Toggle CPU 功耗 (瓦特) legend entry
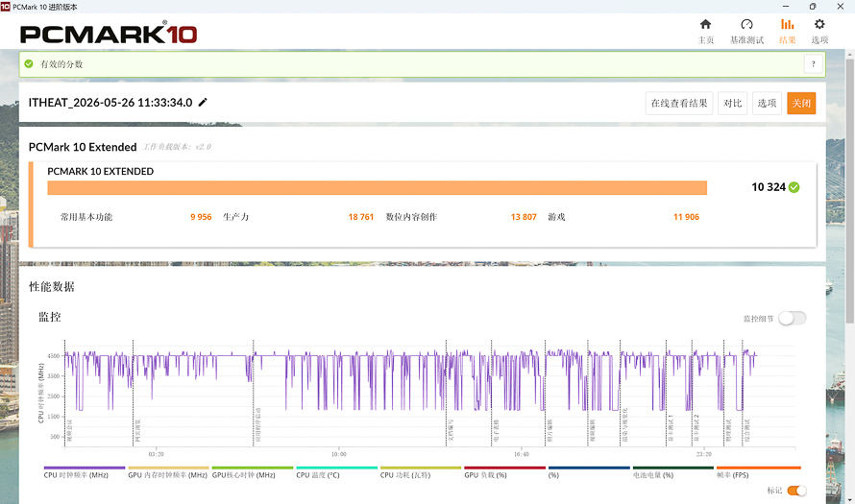The height and width of the screenshot is (504, 855). click(421, 472)
